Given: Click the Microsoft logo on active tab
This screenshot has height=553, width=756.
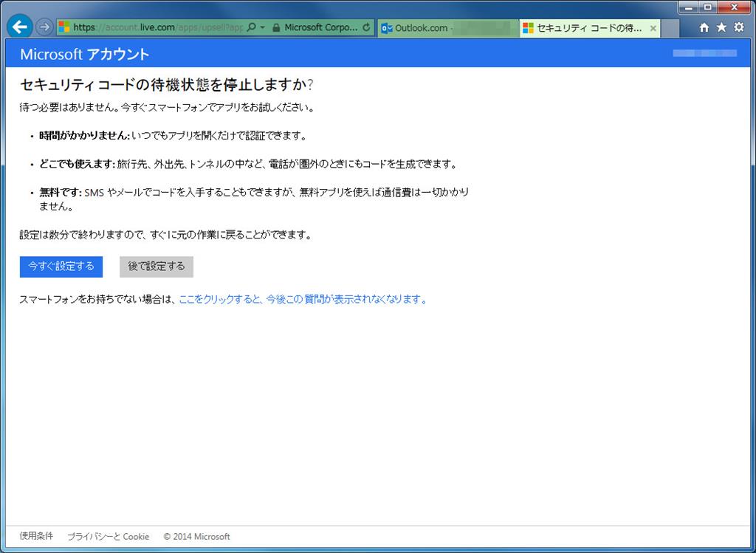Looking at the screenshot, I should pyautogui.click(x=529, y=29).
